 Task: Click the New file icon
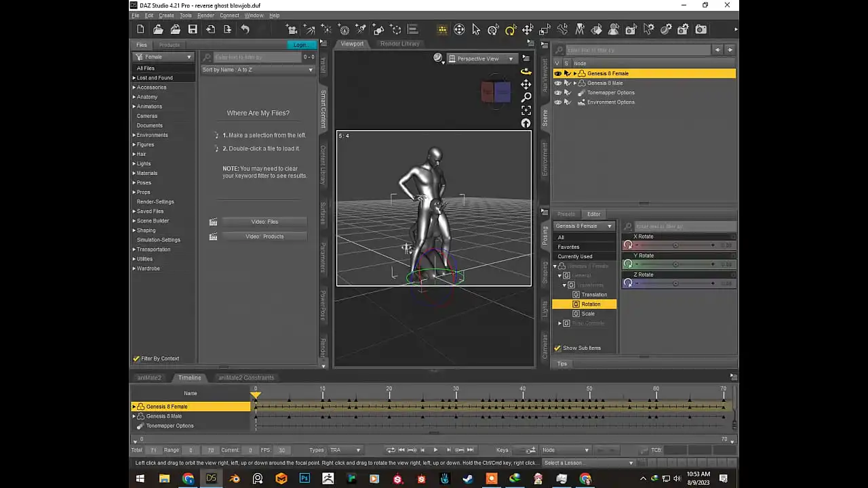click(x=140, y=29)
